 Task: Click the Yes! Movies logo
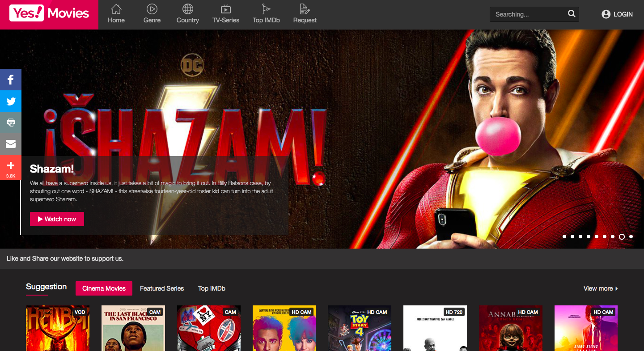click(x=49, y=14)
